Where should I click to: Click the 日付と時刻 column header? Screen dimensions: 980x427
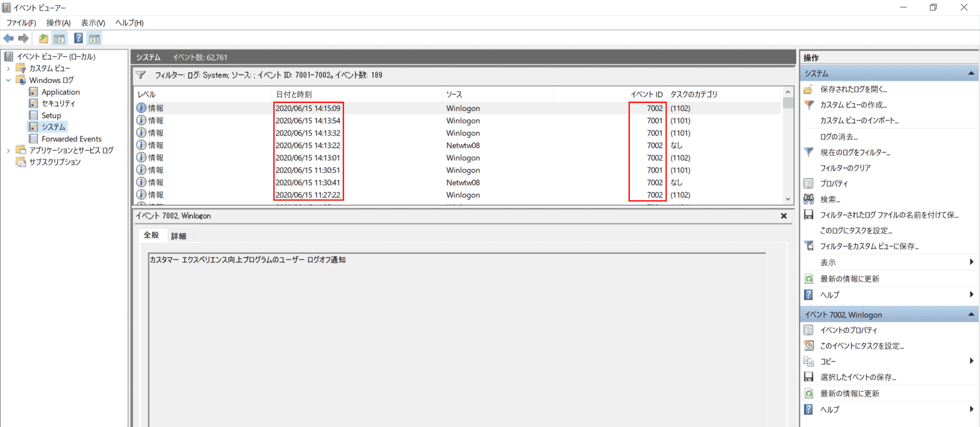click(357, 94)
